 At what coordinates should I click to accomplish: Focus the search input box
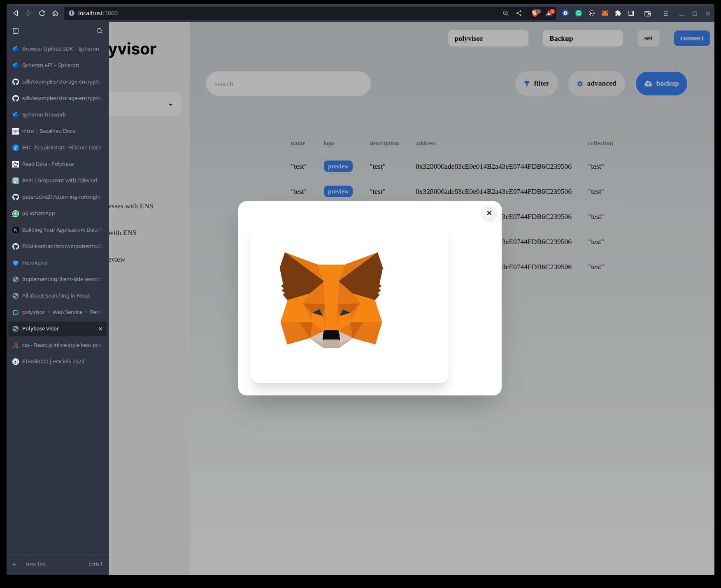pyautogui.click(x=288, y=84)
